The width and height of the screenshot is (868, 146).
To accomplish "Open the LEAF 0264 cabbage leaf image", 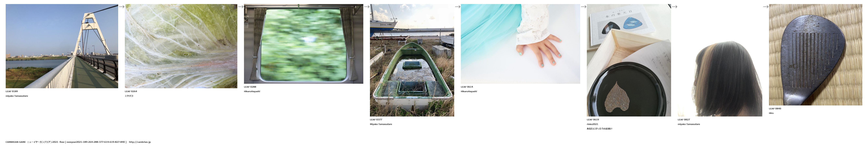I will pyautogui.click(x=181, y=46).
